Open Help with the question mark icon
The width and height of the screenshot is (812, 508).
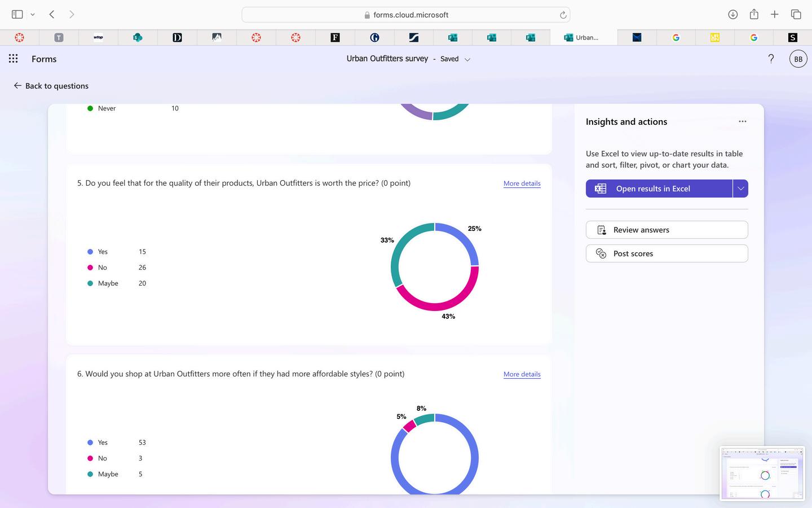point(771,59)
